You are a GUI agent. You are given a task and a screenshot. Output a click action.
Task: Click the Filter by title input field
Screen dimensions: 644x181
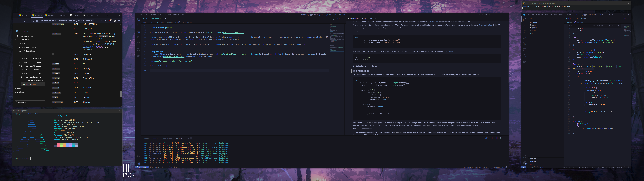pos(30,31)
